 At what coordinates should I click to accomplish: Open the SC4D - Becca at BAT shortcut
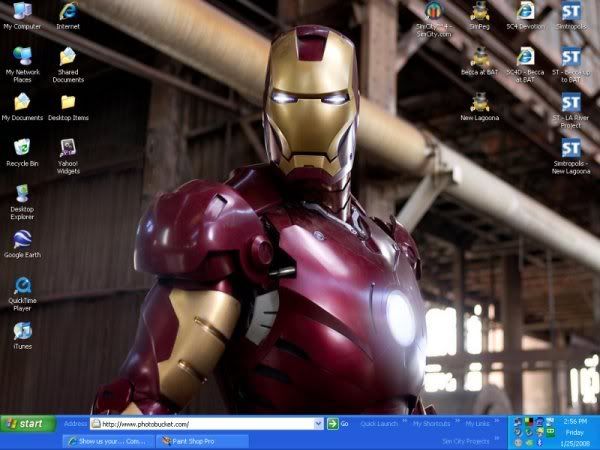click(525, 65)
